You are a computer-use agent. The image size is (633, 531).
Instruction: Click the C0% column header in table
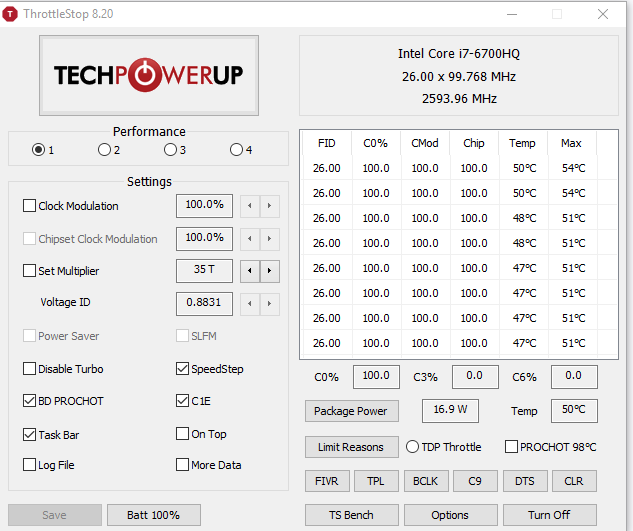375,143
